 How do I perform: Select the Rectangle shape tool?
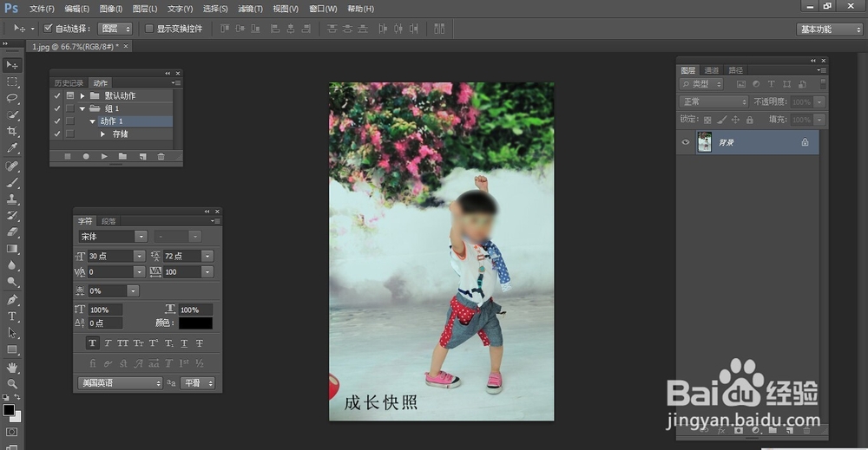[11, 350]
